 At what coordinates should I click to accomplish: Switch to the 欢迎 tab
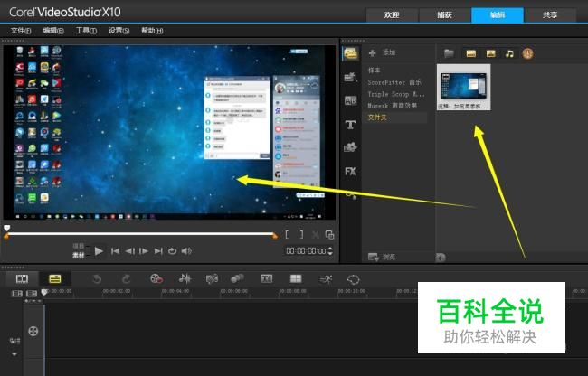pyautogui.click(x=392, y=15)
